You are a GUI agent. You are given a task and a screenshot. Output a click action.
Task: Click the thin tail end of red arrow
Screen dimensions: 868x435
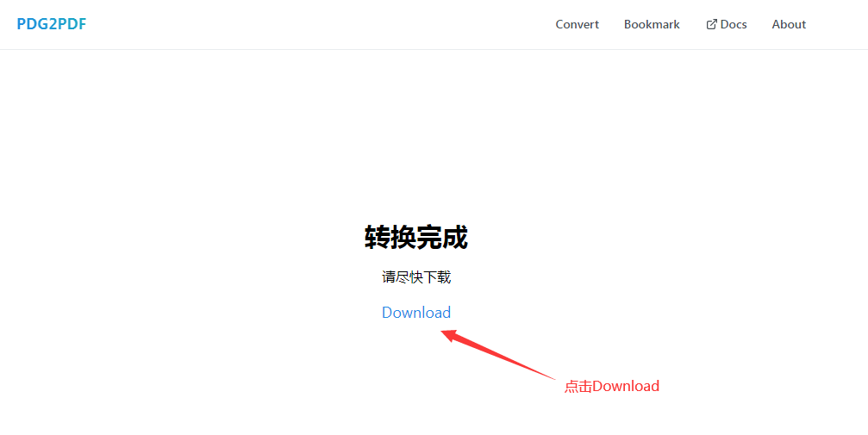coord(553,378)
